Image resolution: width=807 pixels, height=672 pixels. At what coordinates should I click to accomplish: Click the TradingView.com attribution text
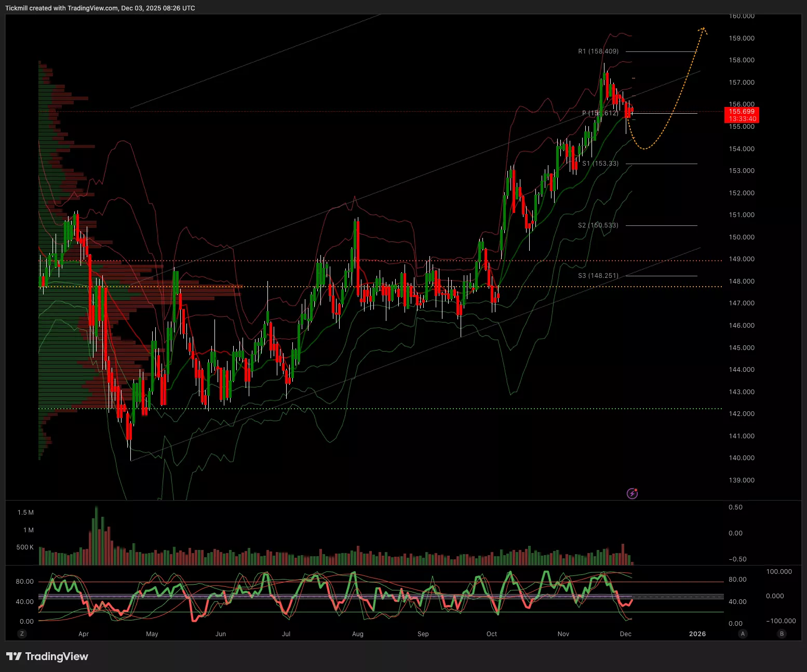92,8
